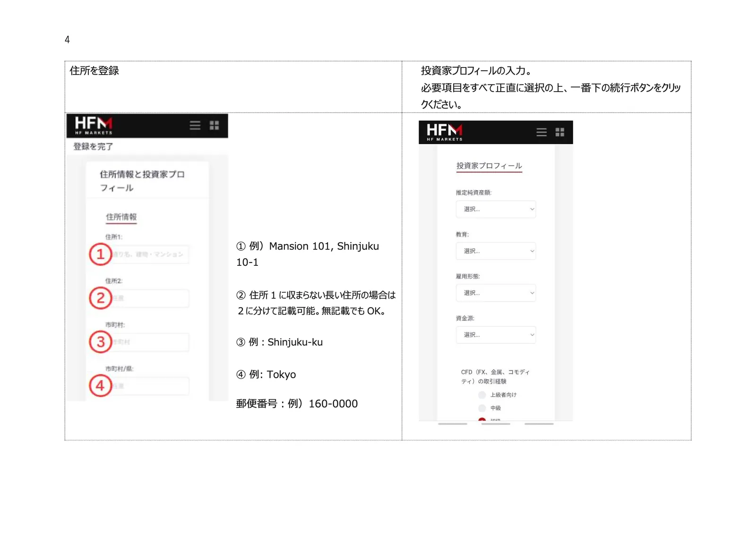Select the 上級者向け trading experience radio
Viewport: 756px width, 534px height.
click(x=482, y=395)
